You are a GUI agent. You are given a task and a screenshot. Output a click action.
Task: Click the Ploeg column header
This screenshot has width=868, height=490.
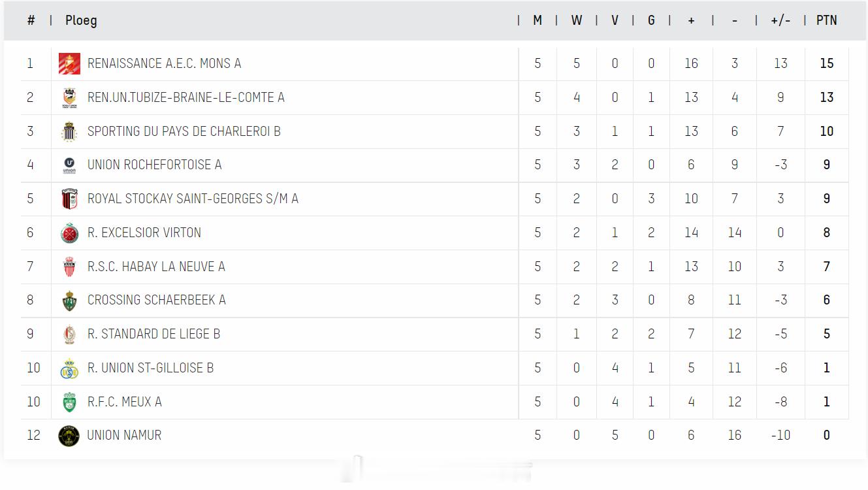tap(81, 20)
